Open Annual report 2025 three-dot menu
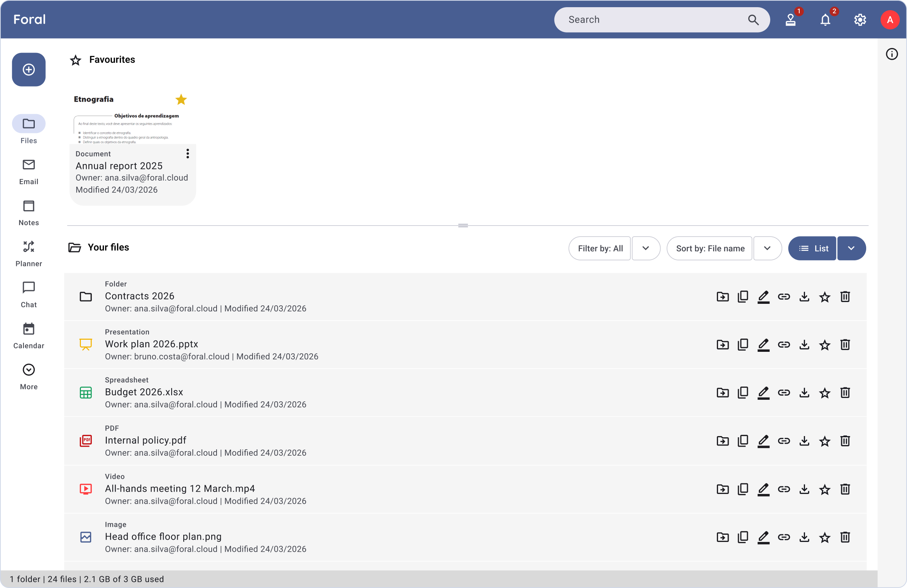 point(187,153)
